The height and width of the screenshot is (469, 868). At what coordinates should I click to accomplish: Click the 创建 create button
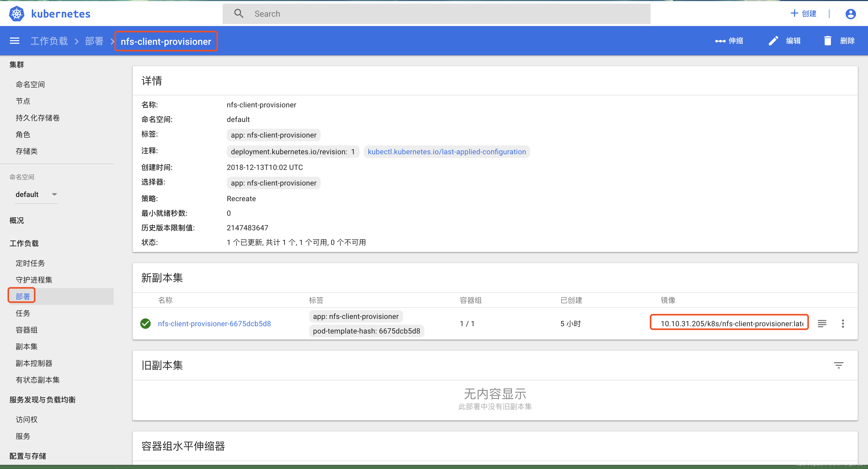[x=803, y=14]
